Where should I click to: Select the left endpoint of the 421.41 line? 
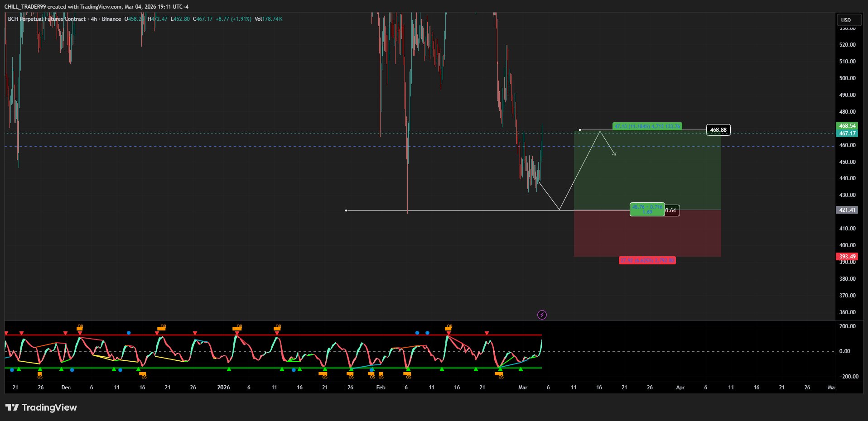point(346,210)
